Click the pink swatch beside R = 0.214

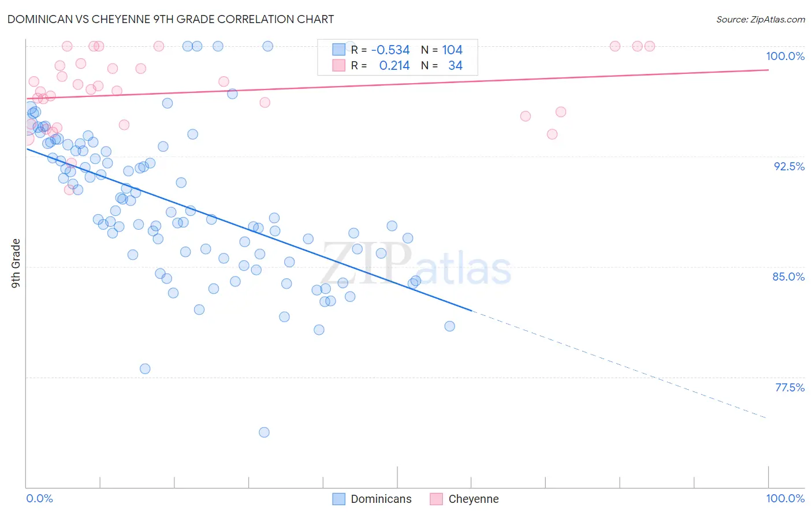coord(339,65)
